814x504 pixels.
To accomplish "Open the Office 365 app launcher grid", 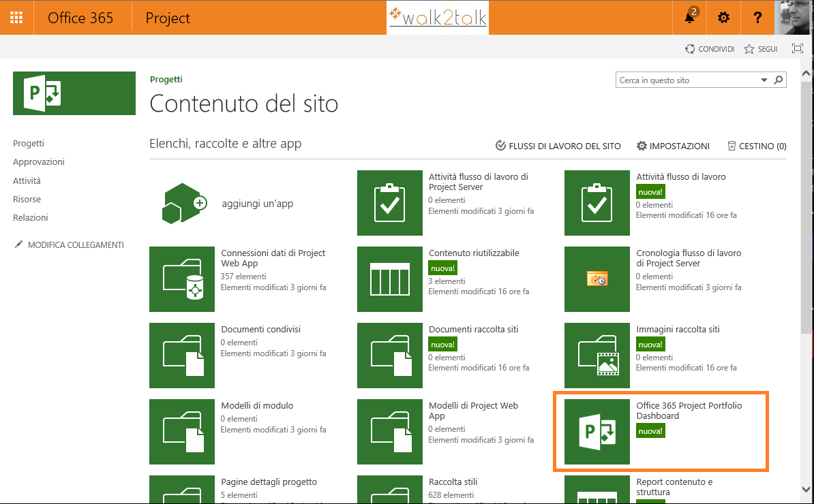I will [16, 18].
